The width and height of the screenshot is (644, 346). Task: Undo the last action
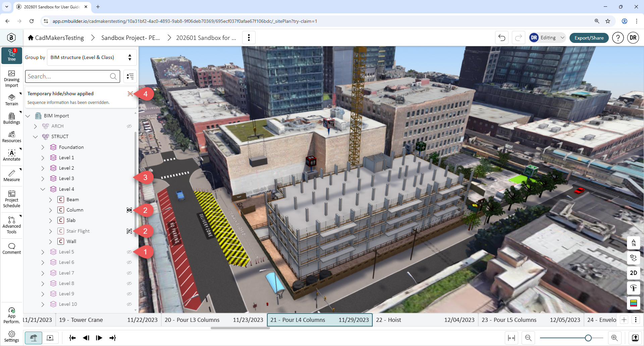(502, 38)
